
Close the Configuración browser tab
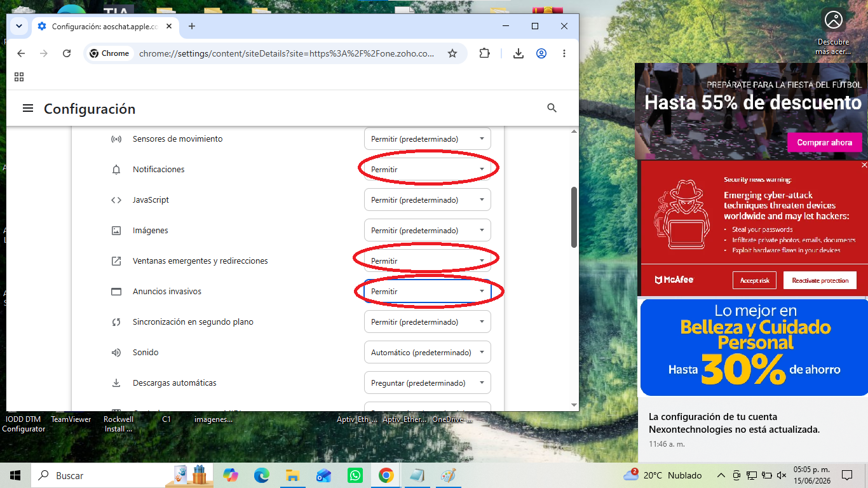[169, 27]
